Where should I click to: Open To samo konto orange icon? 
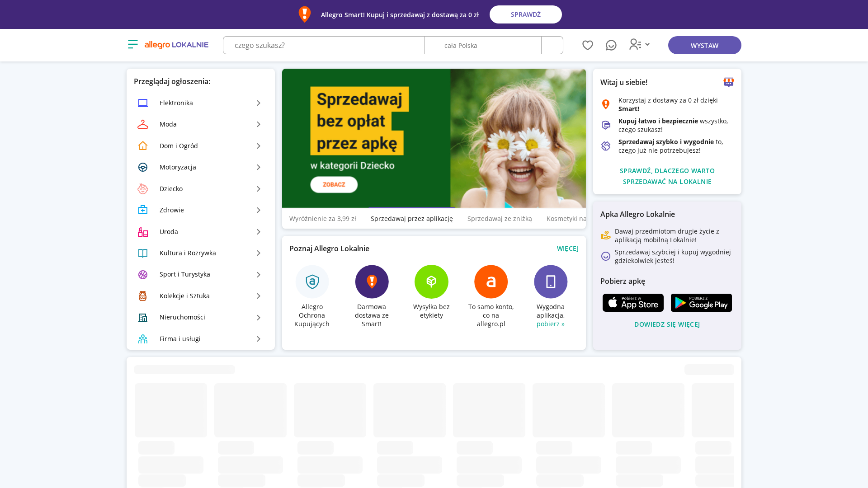(x=491, y=282)
